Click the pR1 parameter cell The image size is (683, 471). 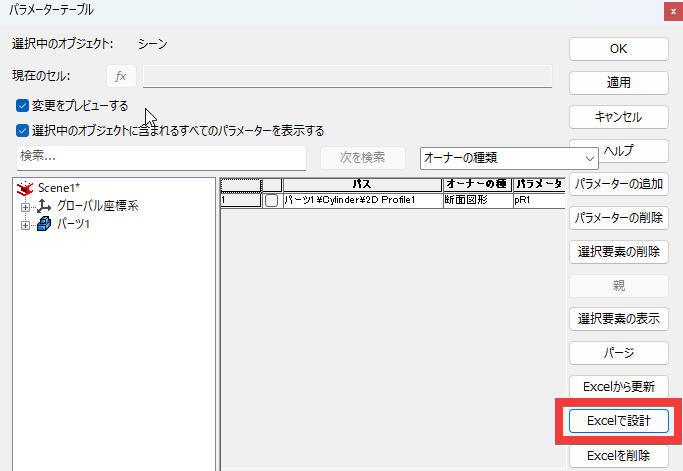coord(539,200)
